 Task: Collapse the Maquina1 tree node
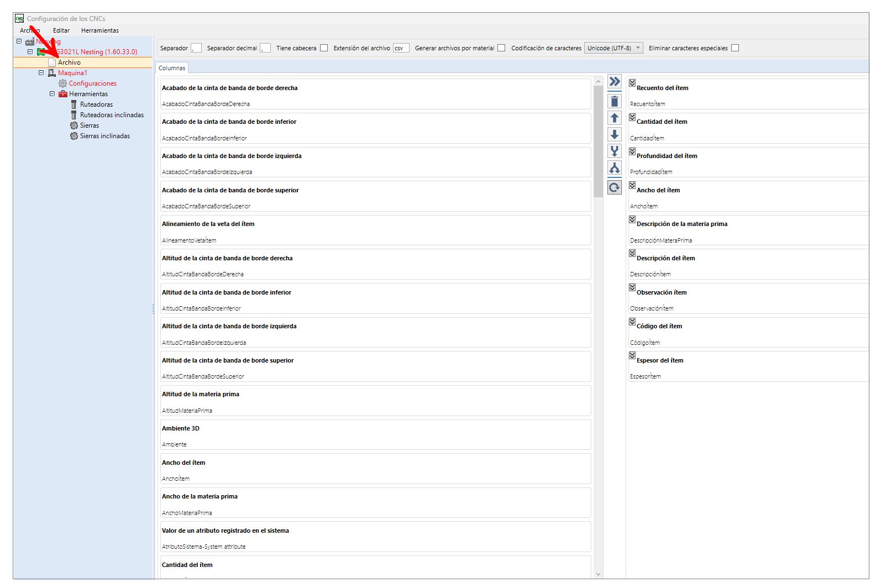click(41, 72)
